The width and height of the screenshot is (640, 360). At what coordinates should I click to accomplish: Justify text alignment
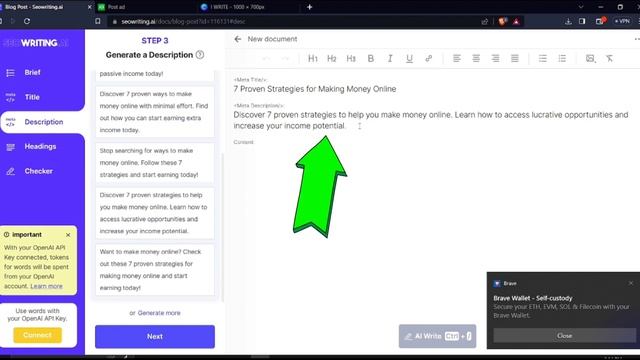[515, 58]
